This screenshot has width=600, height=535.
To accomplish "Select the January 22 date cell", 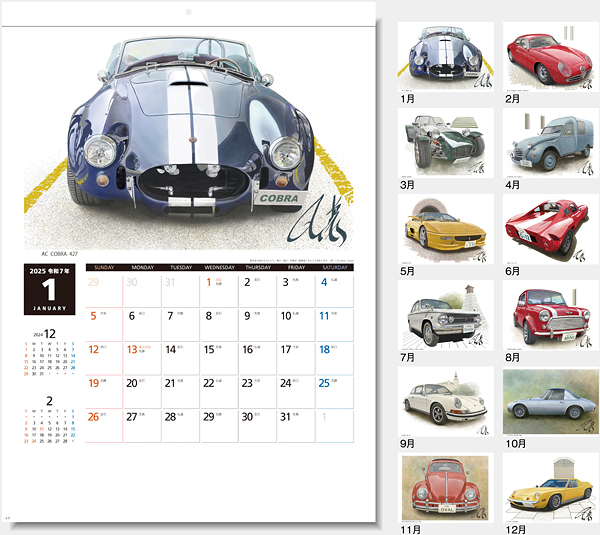I will (x=220, y=393).
